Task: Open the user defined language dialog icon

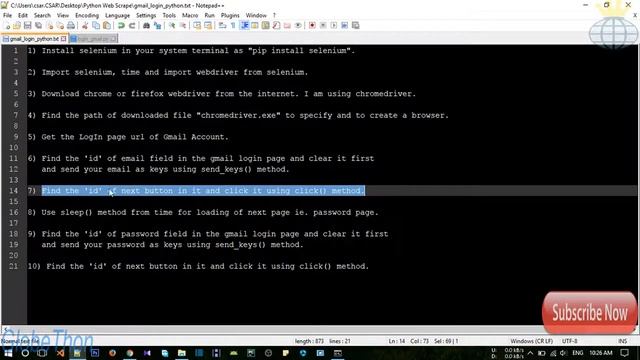Action: coord(255,25)
